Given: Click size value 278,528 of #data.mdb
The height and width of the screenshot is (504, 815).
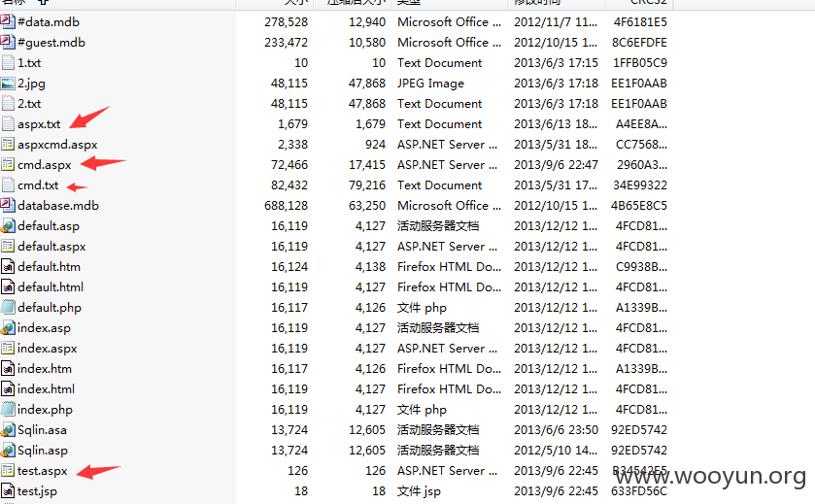Looking at the screenshot, I should point(286,21).
